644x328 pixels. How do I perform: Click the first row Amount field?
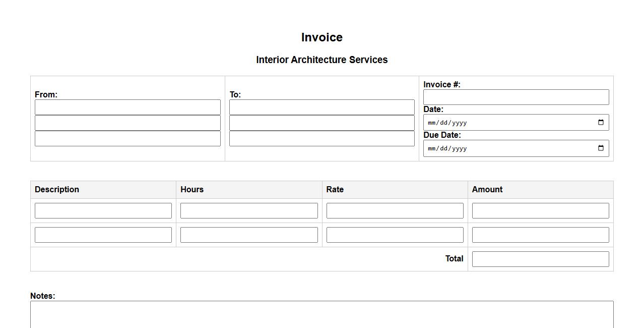[540, 210]
